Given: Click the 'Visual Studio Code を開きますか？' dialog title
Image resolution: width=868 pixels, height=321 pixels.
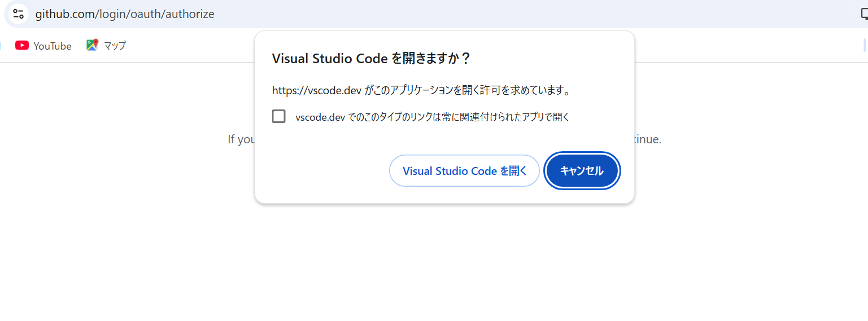Looking at the screenshot, I should coord(372,58).
